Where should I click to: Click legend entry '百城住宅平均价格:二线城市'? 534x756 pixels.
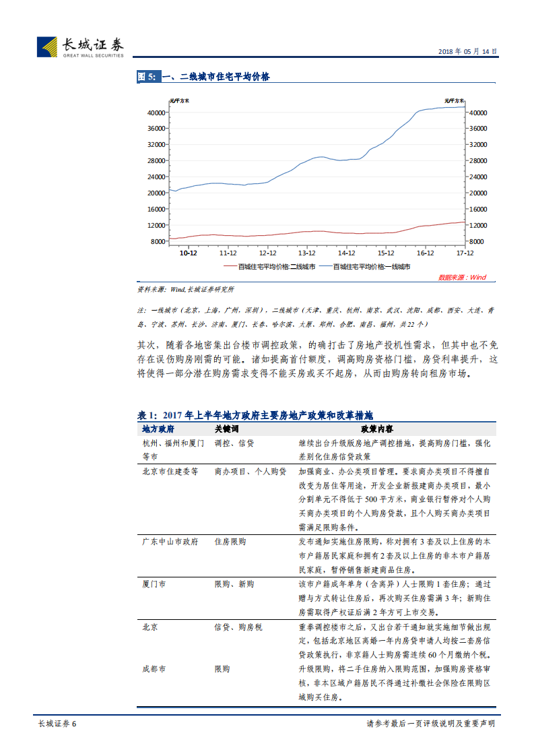(269, 267)
